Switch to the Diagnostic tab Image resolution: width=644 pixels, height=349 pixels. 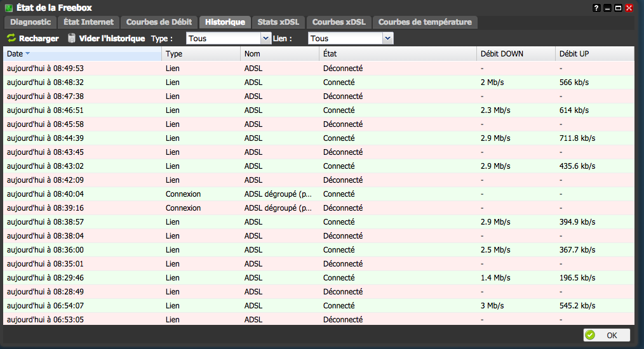pyautogui.click(x=30, y=22)
